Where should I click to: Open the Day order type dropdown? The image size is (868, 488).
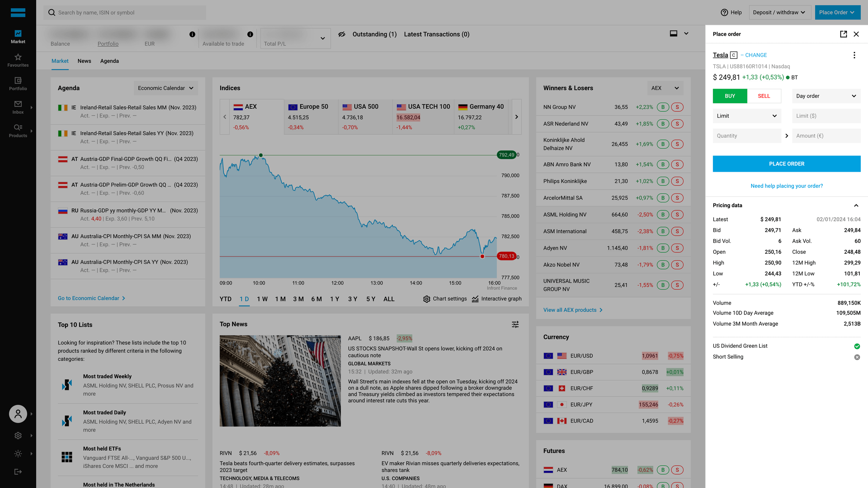[826, 96]
